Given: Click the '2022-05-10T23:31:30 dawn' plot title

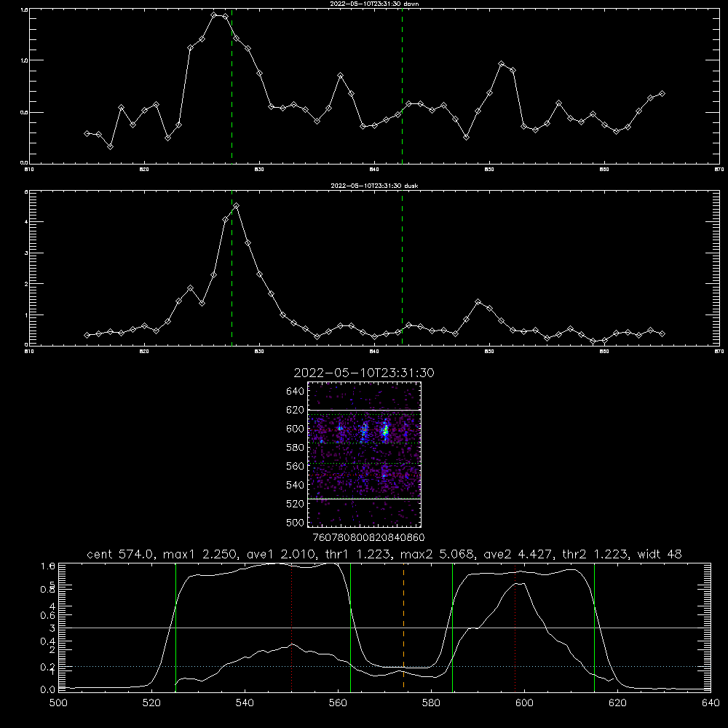Looking at the screenshot, I should (x=375, y=4).
